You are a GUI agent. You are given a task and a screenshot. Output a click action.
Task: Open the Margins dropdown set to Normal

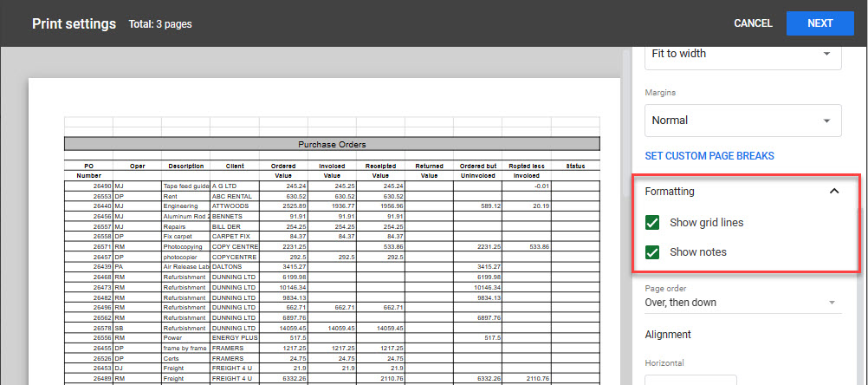pos(742,121)
